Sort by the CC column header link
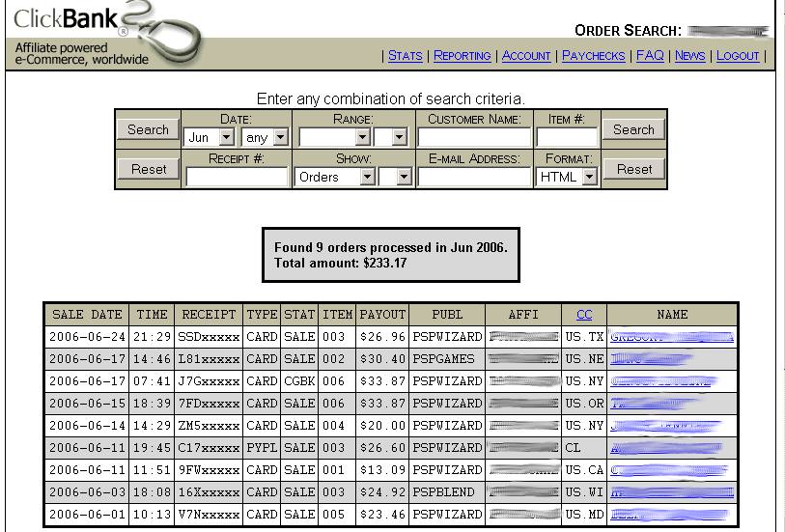Viewport: 785px width, 532px height. coord(584,314)
